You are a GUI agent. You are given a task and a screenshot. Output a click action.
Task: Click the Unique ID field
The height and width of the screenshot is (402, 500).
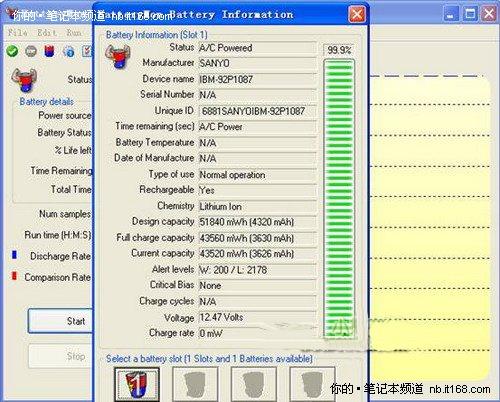click(x=257, y=111)
